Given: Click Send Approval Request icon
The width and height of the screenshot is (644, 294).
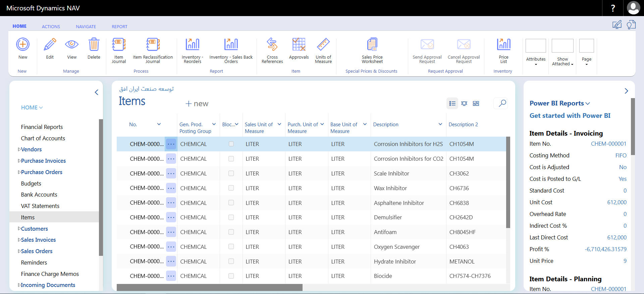Looking at the screenshot, I should (x=427, y=45).
